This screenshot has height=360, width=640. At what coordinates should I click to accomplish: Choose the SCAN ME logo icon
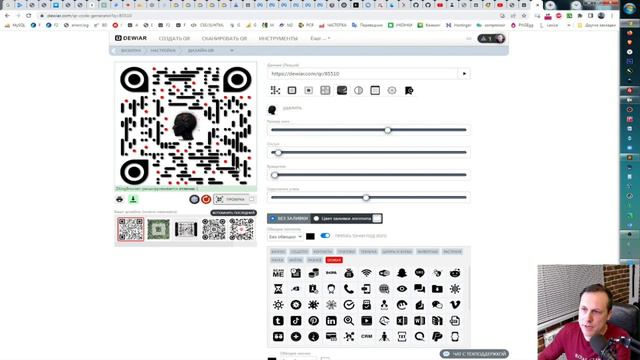pyautogui.click(x=278, y=273)
